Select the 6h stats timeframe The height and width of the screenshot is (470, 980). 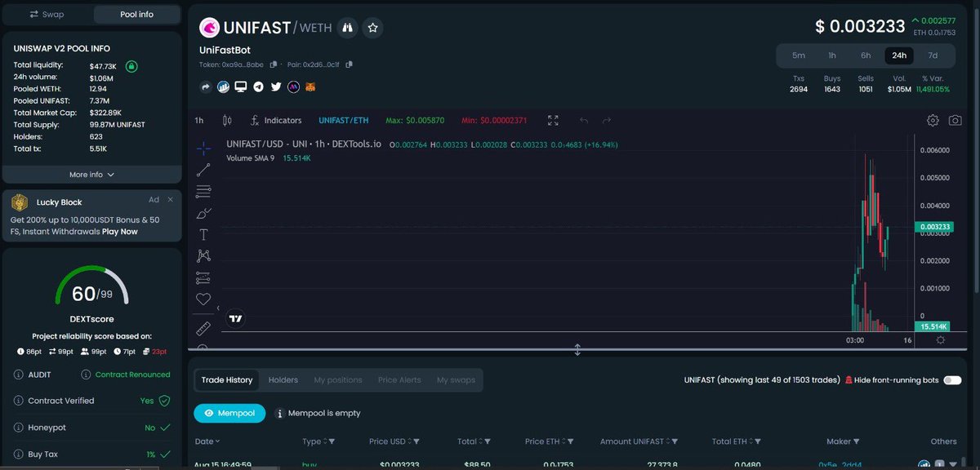866,55
